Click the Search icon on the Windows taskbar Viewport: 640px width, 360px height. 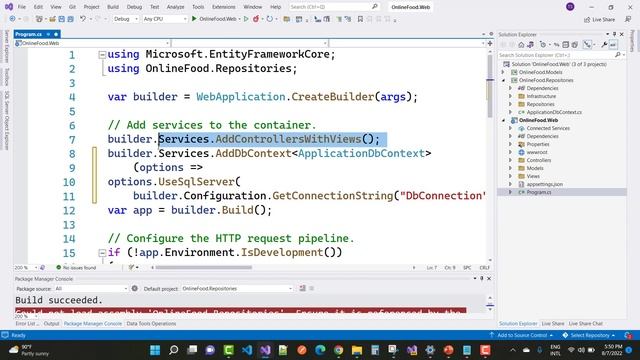(173, 350)
